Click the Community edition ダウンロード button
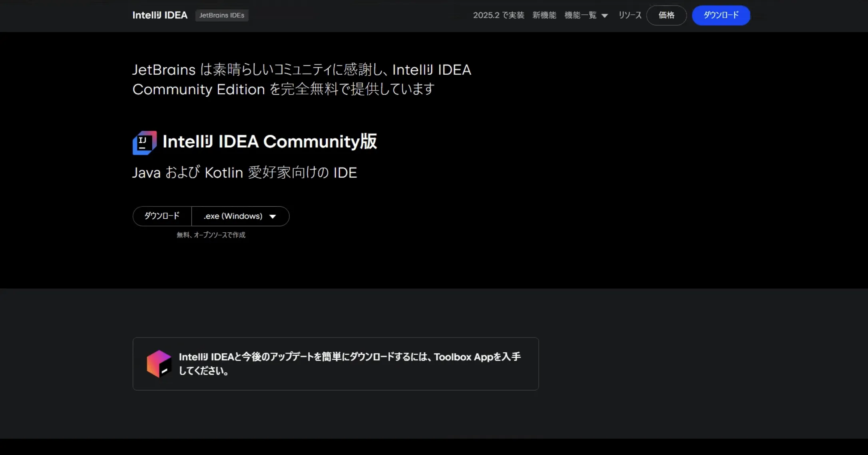868x455 pixels. 162,216
